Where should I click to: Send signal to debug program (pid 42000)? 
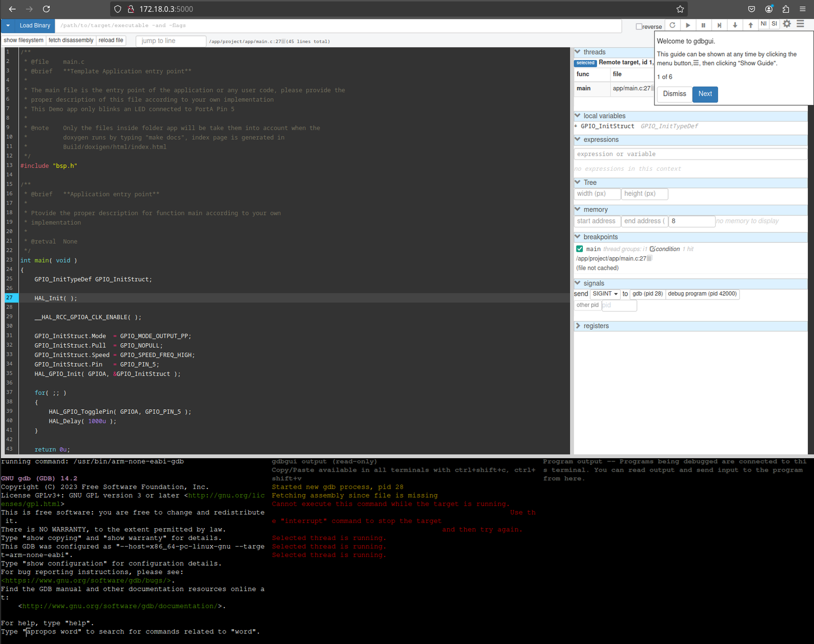[x=702, y=294]
